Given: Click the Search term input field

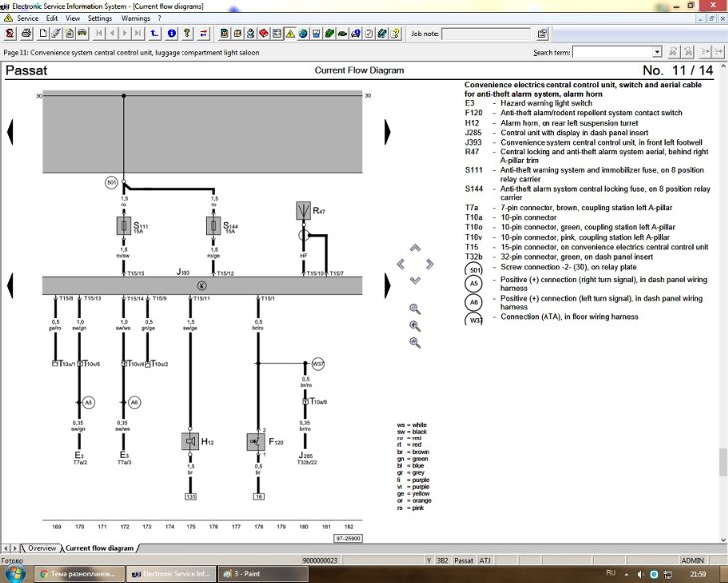Looking at the screenshot, I should [x=613, y=52].
